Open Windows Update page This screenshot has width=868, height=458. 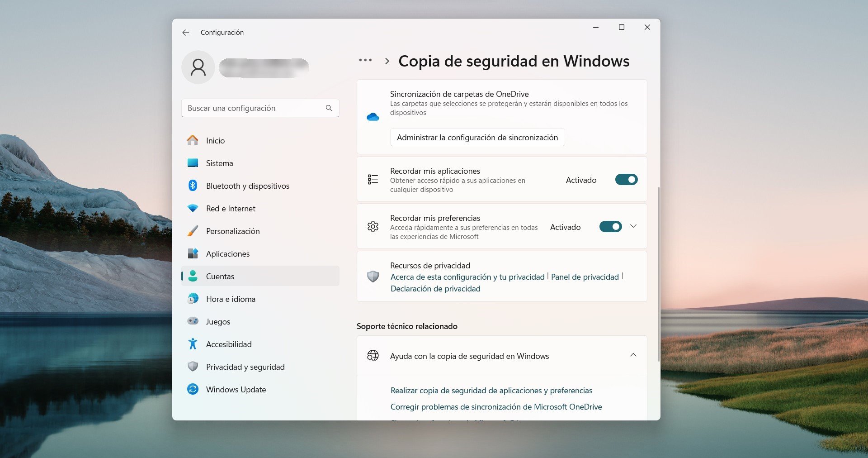pyautogui.click(x=260, y=389)
